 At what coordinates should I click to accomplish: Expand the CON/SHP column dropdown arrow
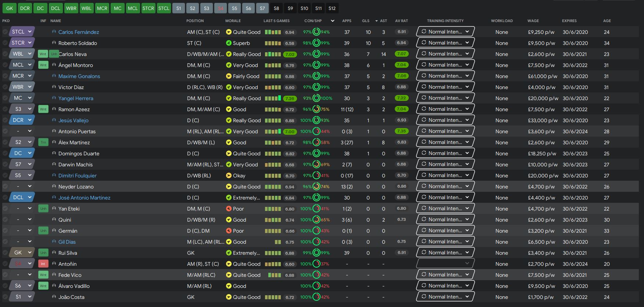click(x=333, y=21)
